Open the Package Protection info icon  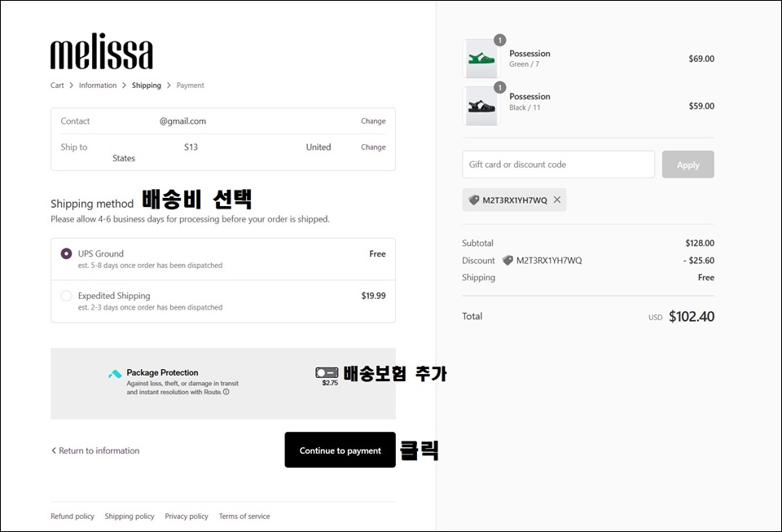[226, 392]
